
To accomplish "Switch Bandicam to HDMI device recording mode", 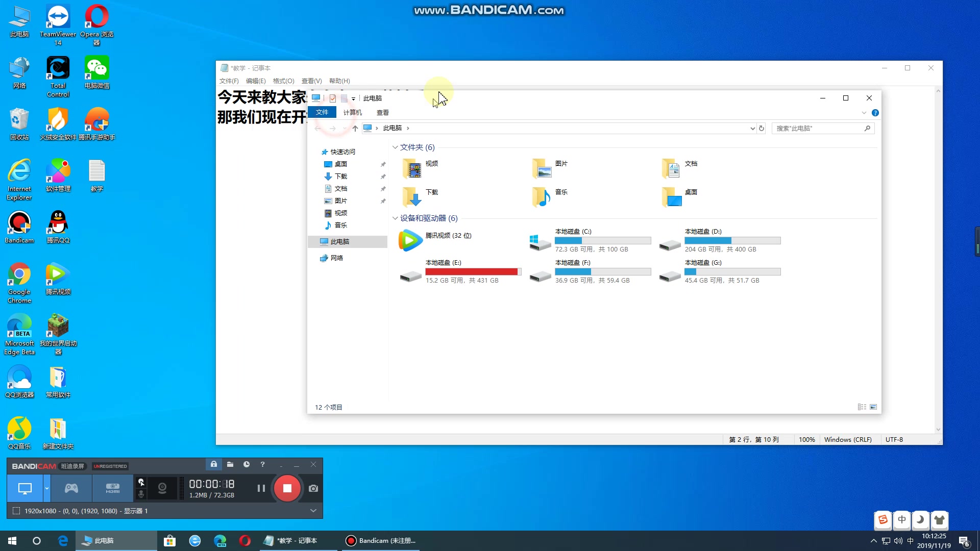I will (x=112, y=488).
